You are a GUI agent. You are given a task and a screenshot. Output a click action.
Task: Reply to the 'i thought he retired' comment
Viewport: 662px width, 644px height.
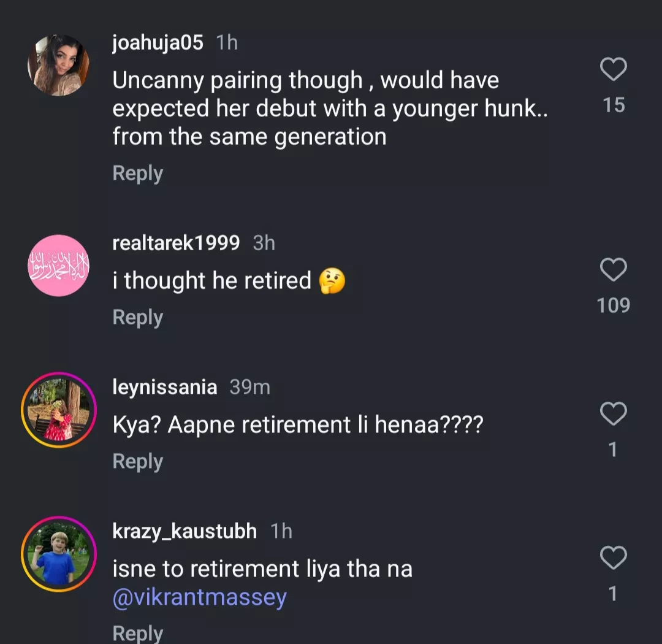(x=137, y=318)
